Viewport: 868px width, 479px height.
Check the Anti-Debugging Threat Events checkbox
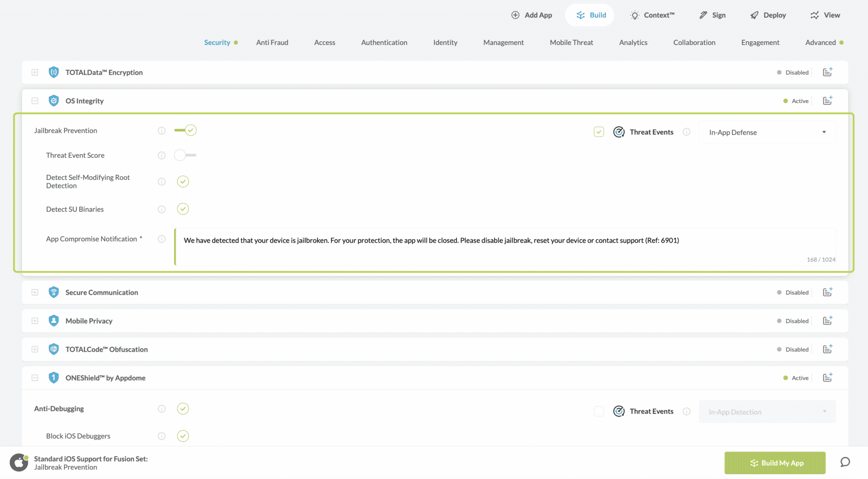[598, 411]
